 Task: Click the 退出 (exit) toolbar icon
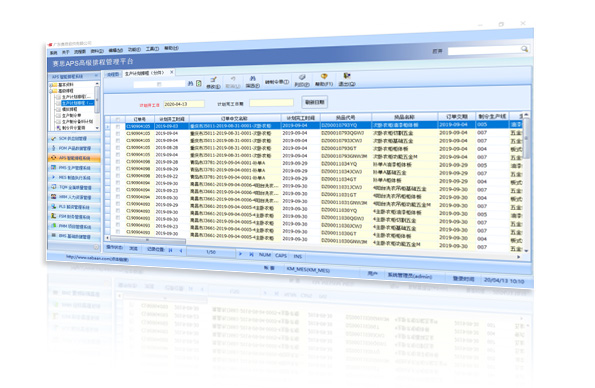tap(346, 79)
